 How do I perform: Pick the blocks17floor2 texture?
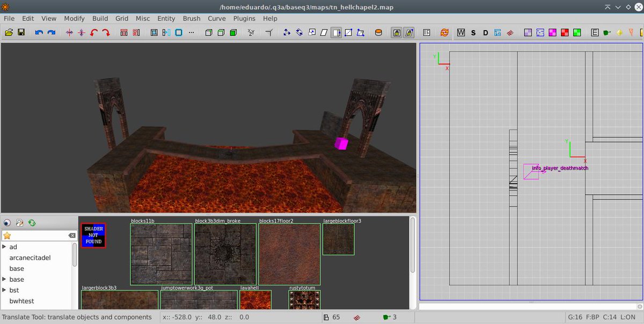(x=289, y=254)
